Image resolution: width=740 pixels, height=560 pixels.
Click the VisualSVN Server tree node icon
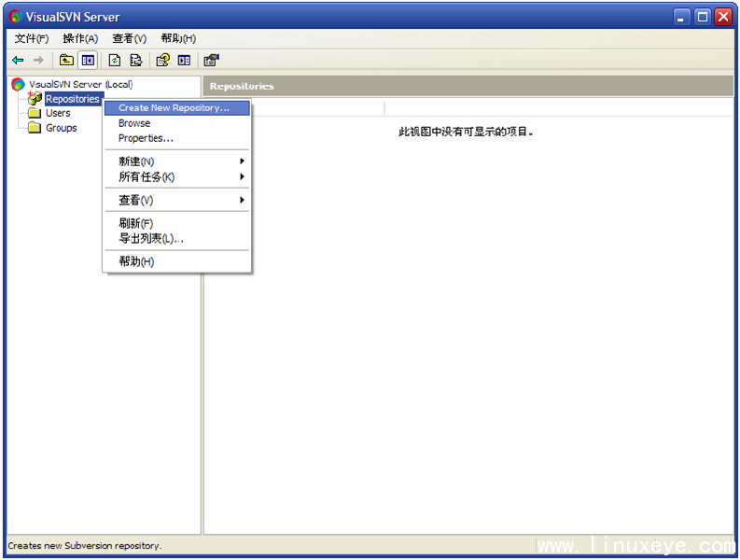point(18,84)
